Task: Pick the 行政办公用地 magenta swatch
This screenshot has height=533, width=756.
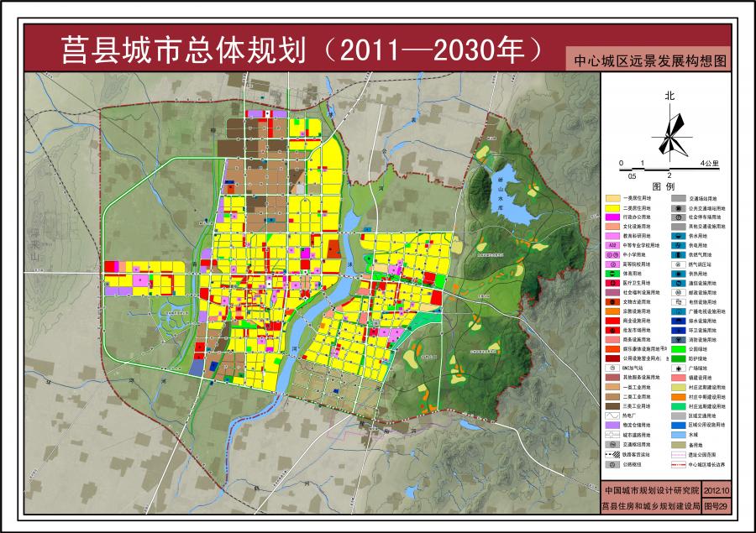Action: coord(613,217)
